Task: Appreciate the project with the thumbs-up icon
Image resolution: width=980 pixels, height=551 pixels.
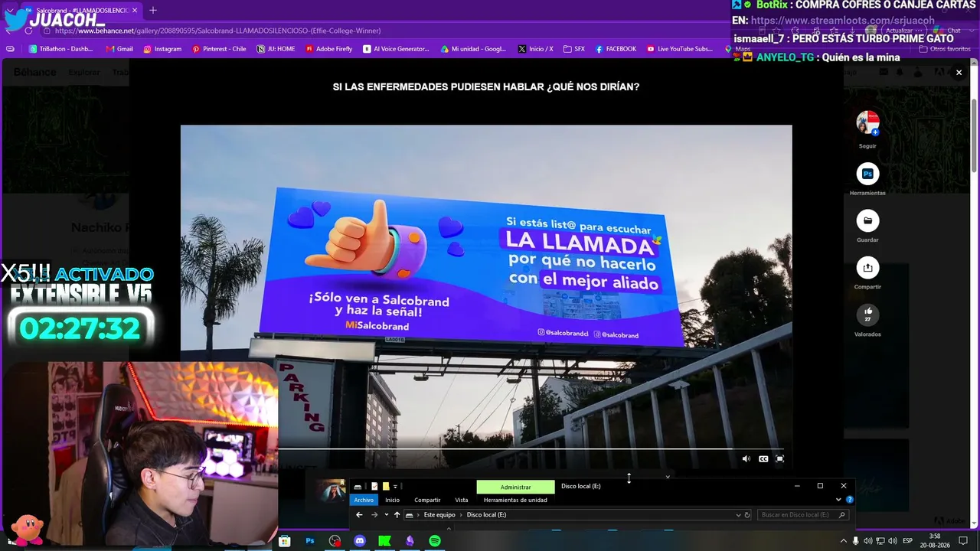Action: tap(867, 315)
